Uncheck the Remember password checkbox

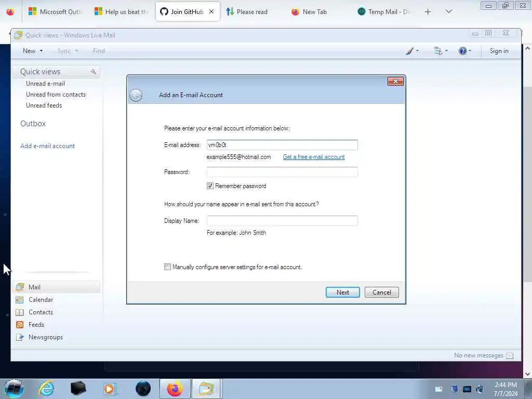210,186
